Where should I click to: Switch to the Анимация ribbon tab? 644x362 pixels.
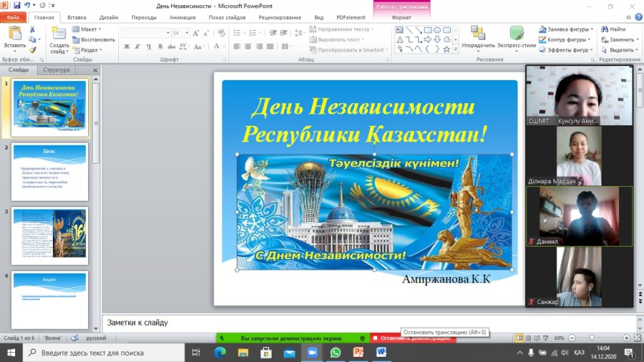click(182, 17)
